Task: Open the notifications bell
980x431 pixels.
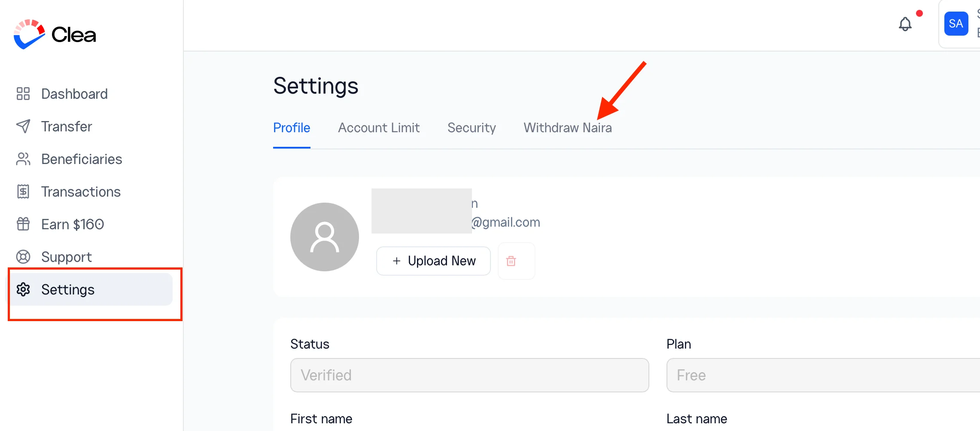Action: point(905,24)
